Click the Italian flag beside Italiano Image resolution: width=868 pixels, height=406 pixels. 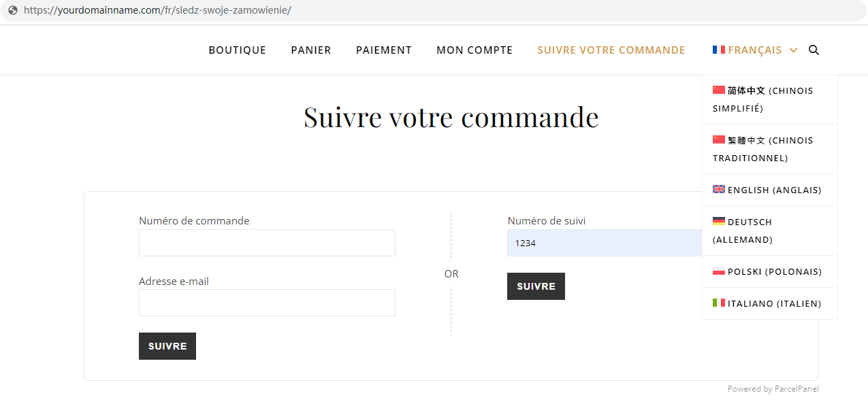(x=719, y=303)
